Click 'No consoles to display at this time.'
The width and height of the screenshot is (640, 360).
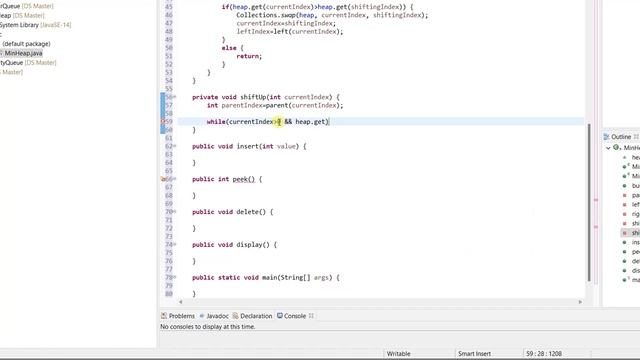pyautogui.click(x=208, y=327)
